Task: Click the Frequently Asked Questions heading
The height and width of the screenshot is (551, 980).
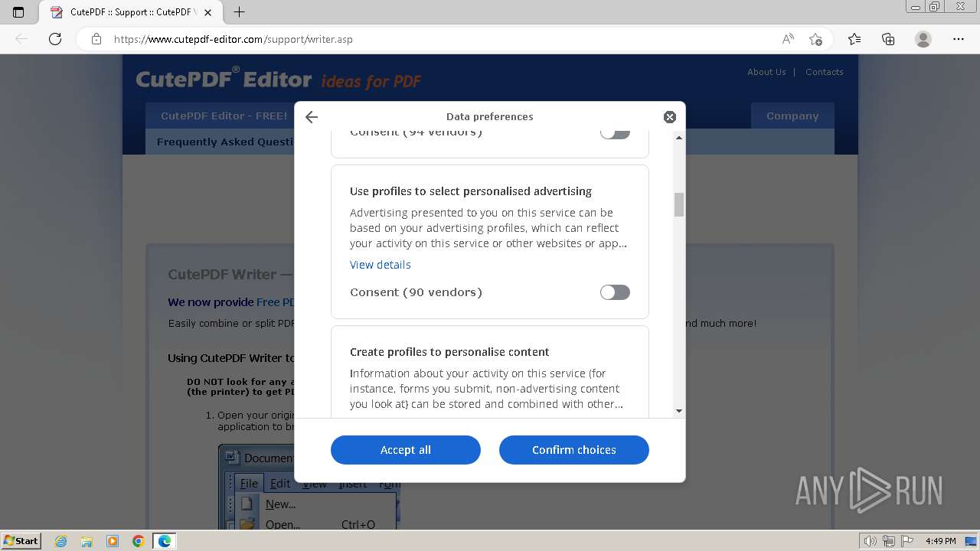Action: tap(226, 142)
